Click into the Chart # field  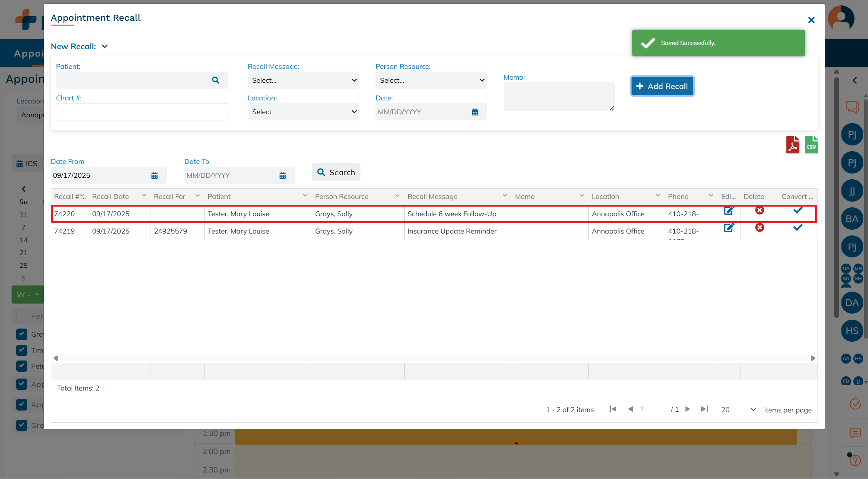click(x=142, y=112)
